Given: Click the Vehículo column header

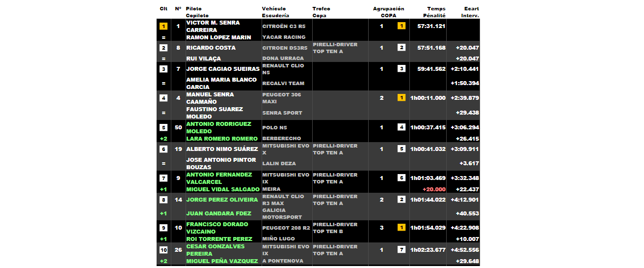Looking at the screenshot, I should point(274,9).
